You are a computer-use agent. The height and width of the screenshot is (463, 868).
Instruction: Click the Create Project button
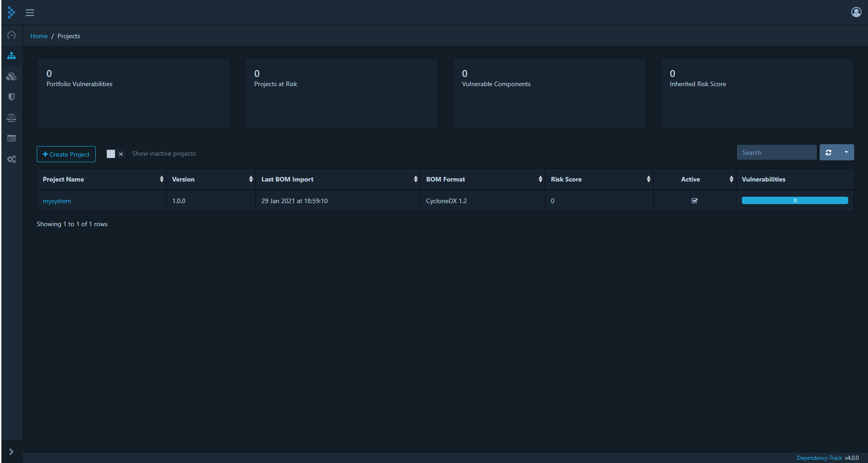(x=66, y=154)
